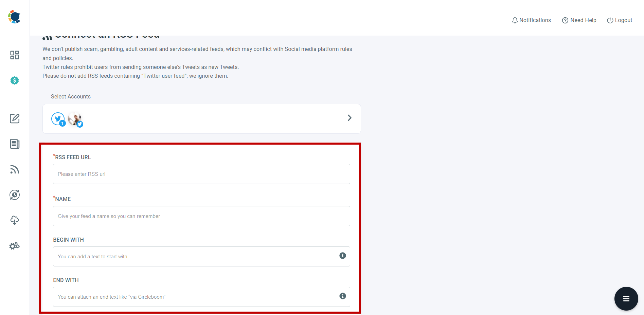Click the profile photo Twitter account avatar
The image size is (644, 315).
click(75, 119)
